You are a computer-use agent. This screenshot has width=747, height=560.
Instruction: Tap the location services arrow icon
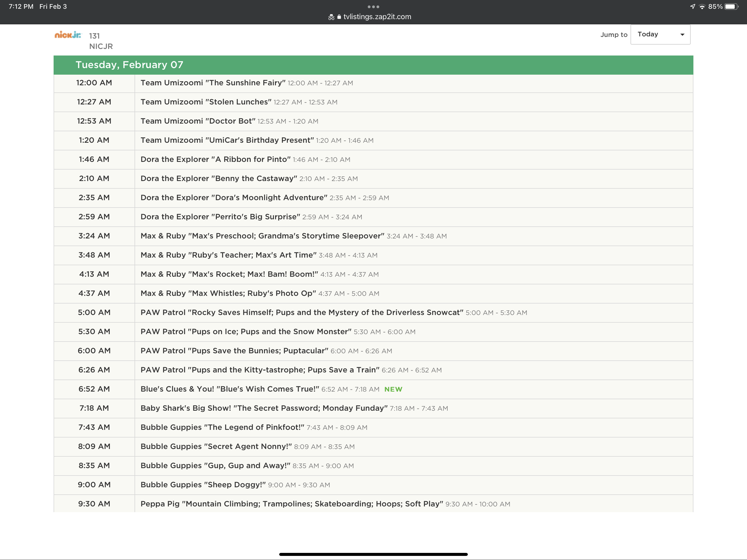[x=693, y=7]
